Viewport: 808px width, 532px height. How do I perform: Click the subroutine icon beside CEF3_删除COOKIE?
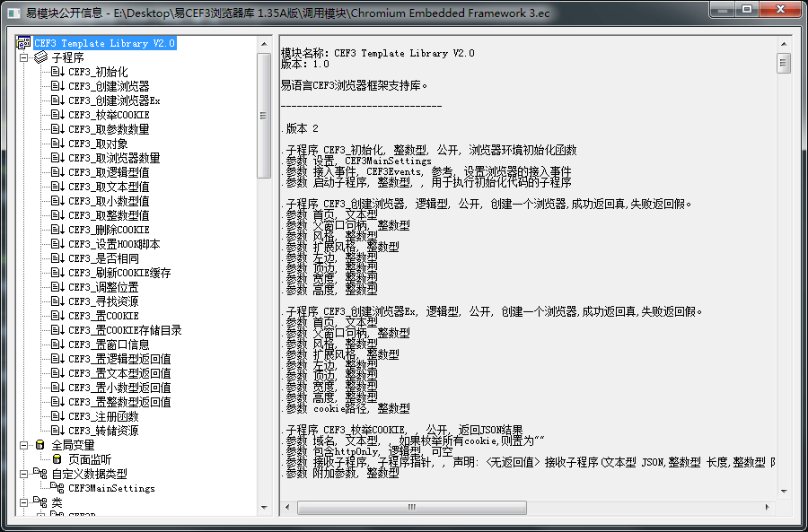point(57,230)
